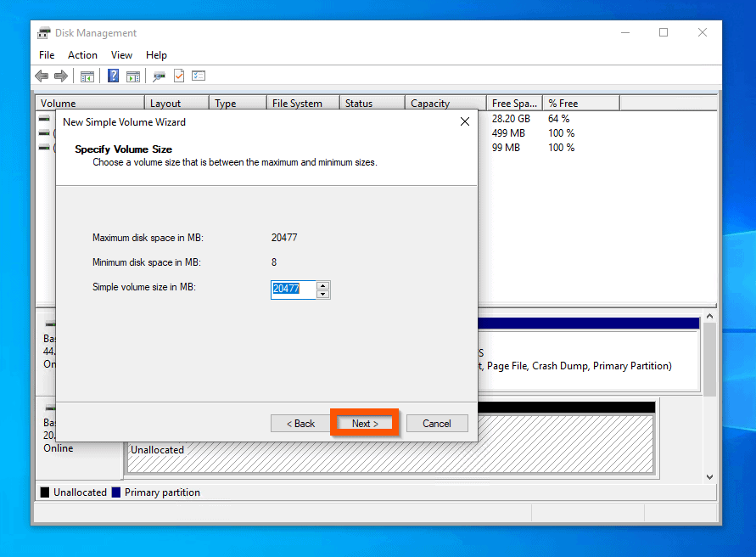This screenshot has width=756, height=557.
Task: Click the Disk Management icon in the title bar
Action: pos(42,32)
